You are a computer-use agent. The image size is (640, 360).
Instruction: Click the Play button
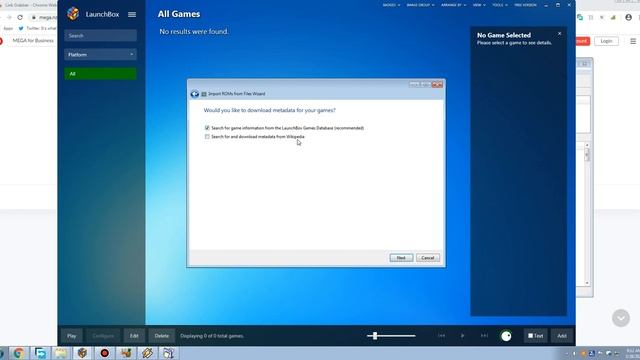[x=72, y=336]
